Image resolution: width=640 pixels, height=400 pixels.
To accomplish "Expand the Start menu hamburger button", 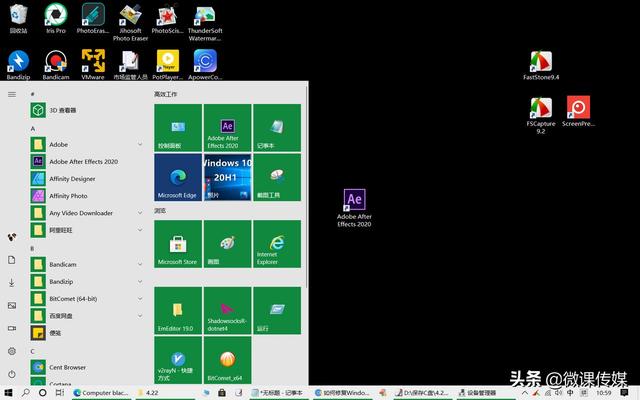I will [x=12, y=94].
